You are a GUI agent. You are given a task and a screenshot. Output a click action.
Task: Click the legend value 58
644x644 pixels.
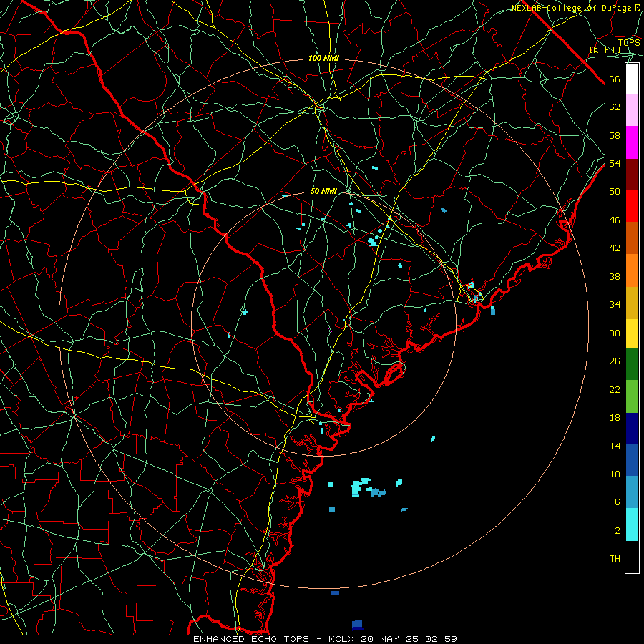pyautogui.click(x=615, y=135)
